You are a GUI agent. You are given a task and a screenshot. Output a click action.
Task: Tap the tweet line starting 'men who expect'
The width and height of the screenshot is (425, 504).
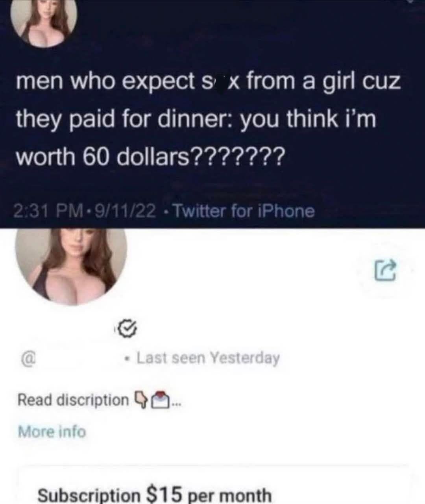(208, 83)
